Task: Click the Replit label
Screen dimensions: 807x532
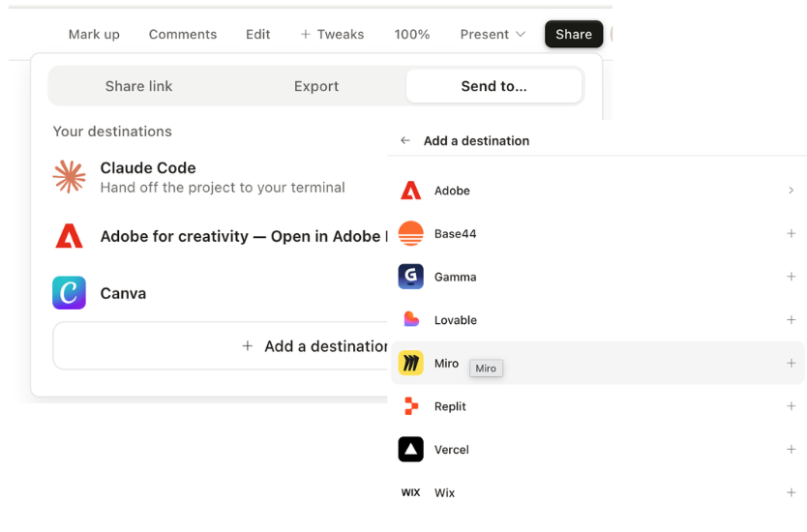Action: 450,406
